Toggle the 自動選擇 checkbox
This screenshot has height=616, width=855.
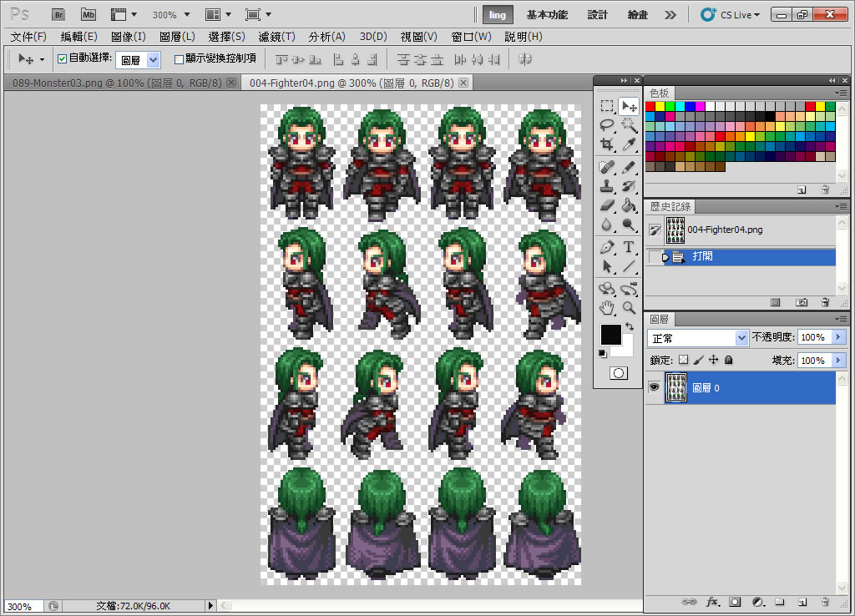[62, 59]
